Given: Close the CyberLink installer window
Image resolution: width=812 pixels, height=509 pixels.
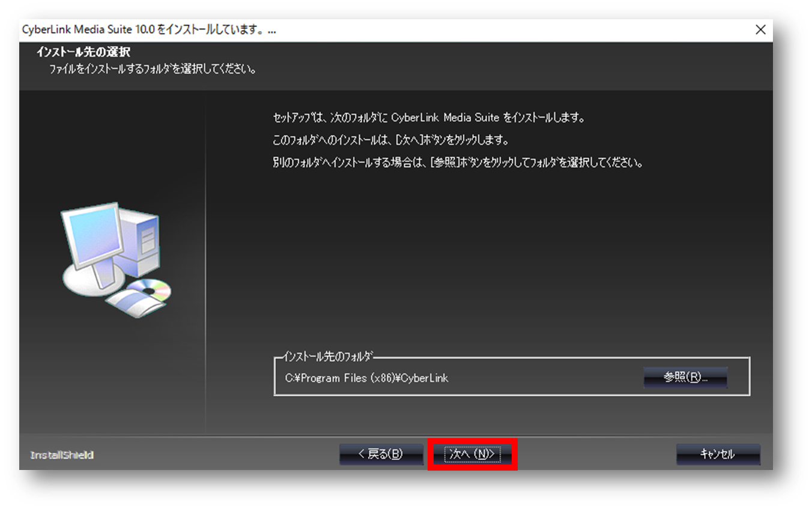Looking at the screenshot, I should coord(760,30).
